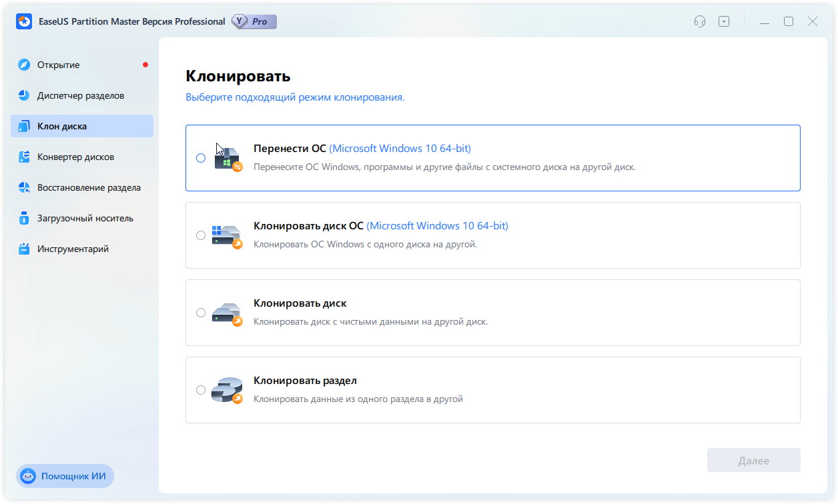Open the Открытие sidebar section

[x=59, y=65]
